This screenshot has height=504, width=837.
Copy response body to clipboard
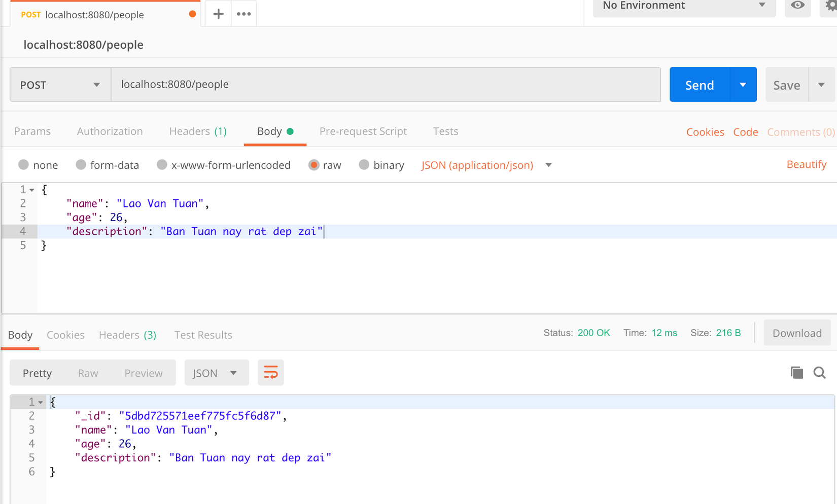[x=796, y=373]
